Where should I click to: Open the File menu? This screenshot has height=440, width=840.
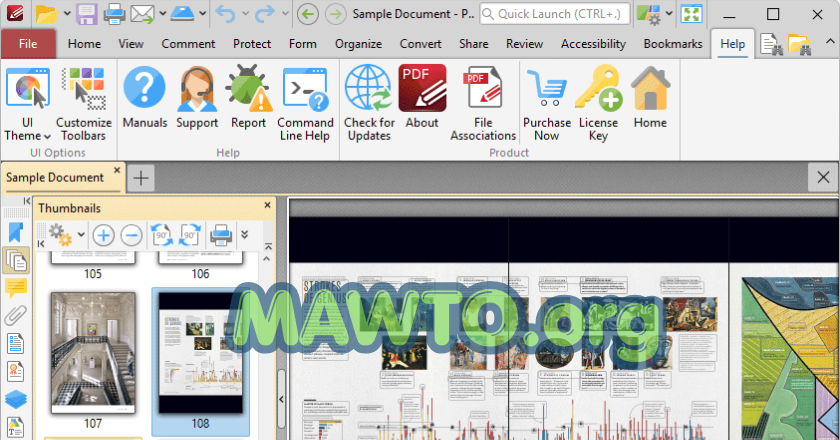28,44
